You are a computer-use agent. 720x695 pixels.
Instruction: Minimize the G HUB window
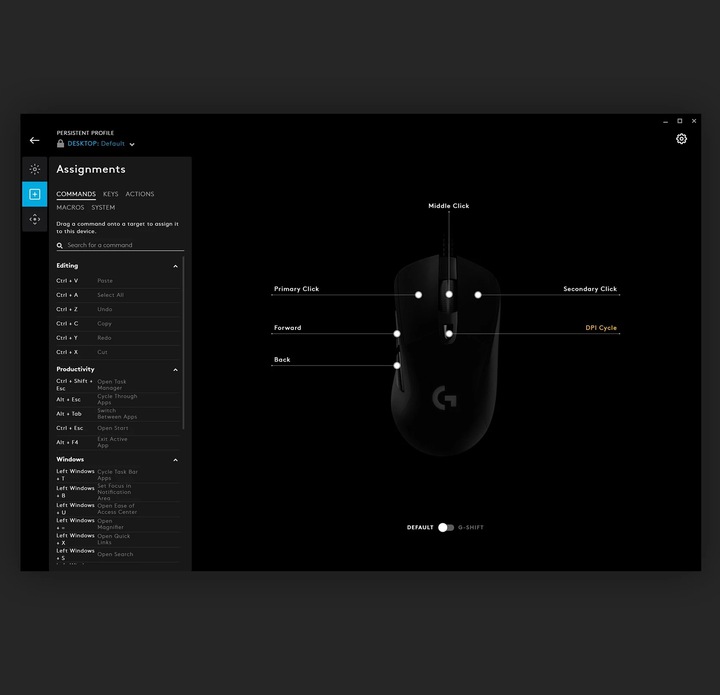pos(665,121)
